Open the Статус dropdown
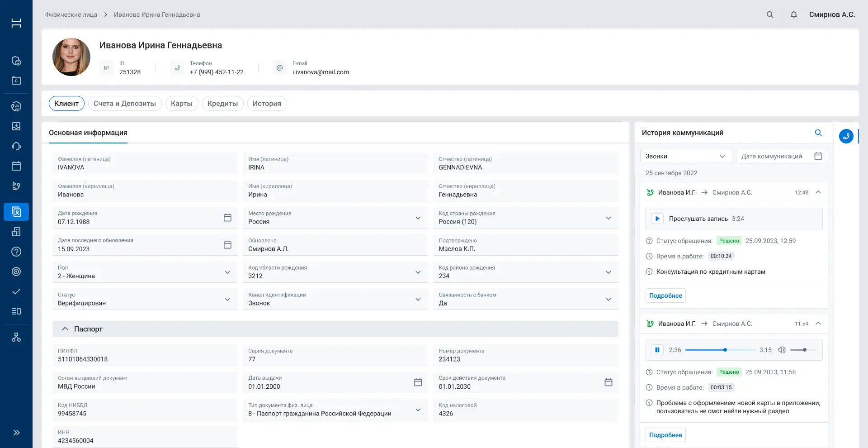 [145, 299]
